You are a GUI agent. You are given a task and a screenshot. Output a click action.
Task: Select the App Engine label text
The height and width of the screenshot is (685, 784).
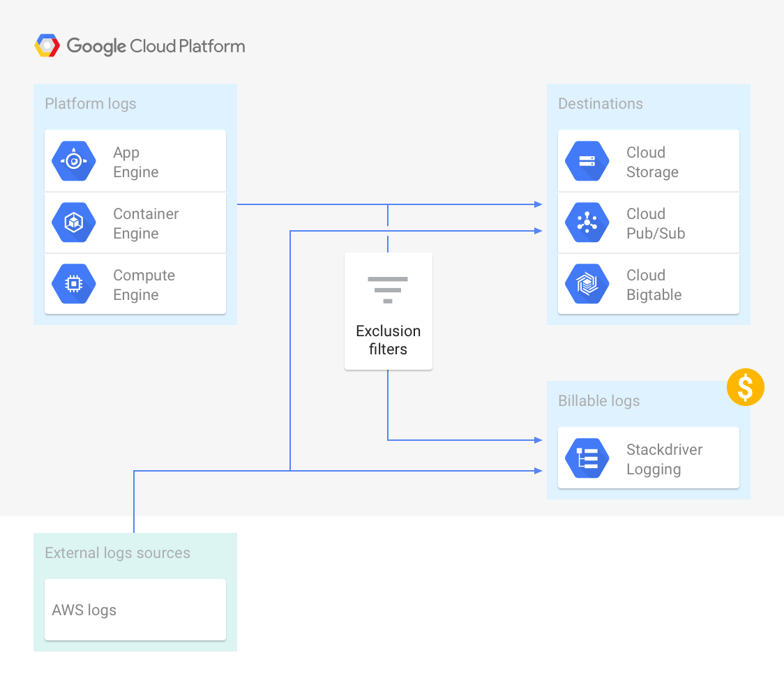(x=135, y=162)
